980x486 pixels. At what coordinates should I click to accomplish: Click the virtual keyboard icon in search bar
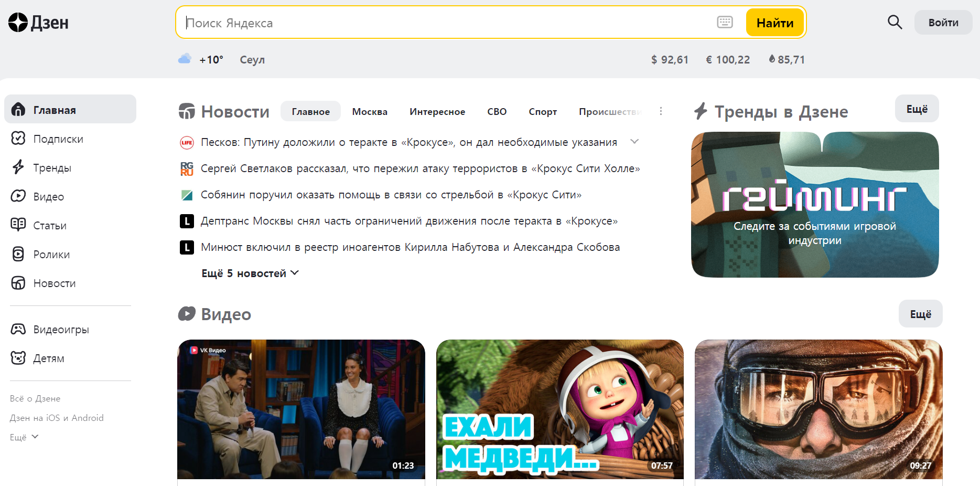725,22
